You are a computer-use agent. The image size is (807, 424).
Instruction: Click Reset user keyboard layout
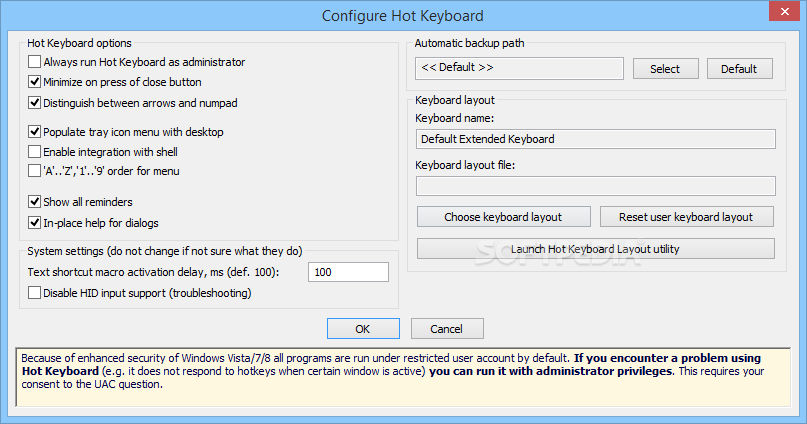687,217
